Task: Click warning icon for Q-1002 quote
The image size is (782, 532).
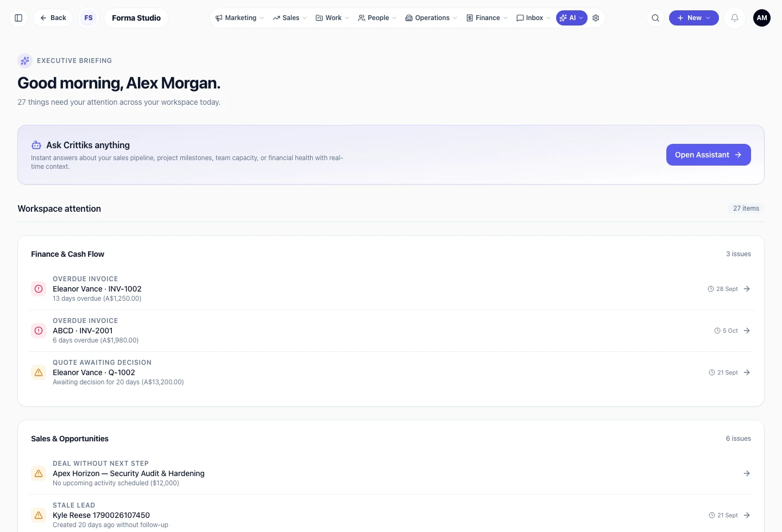Action: click(39, 372)
